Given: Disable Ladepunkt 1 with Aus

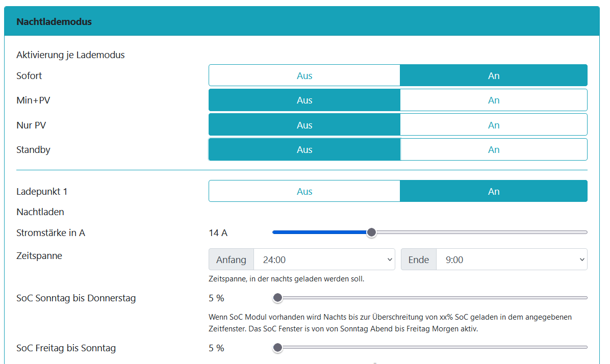Looking at the screenshot, I should click(304, 191).
